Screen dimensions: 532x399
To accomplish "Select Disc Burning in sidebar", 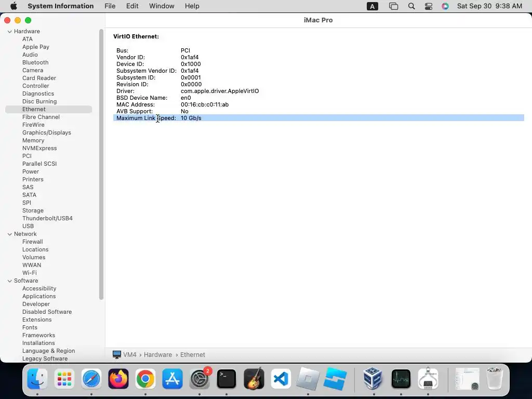I will point(39,101).
